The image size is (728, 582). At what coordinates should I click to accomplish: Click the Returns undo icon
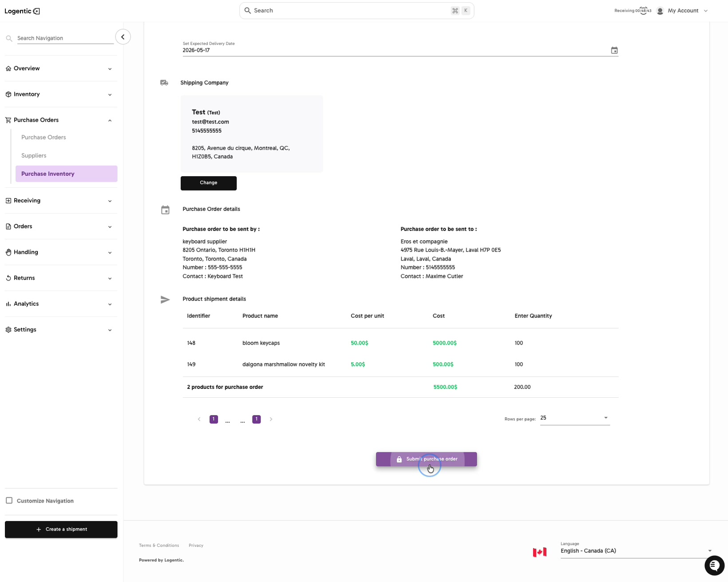pos(8,278)
